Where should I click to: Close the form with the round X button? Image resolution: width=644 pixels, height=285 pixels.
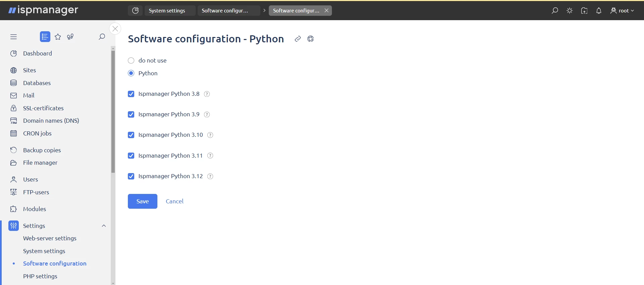(x=115, y=29)
